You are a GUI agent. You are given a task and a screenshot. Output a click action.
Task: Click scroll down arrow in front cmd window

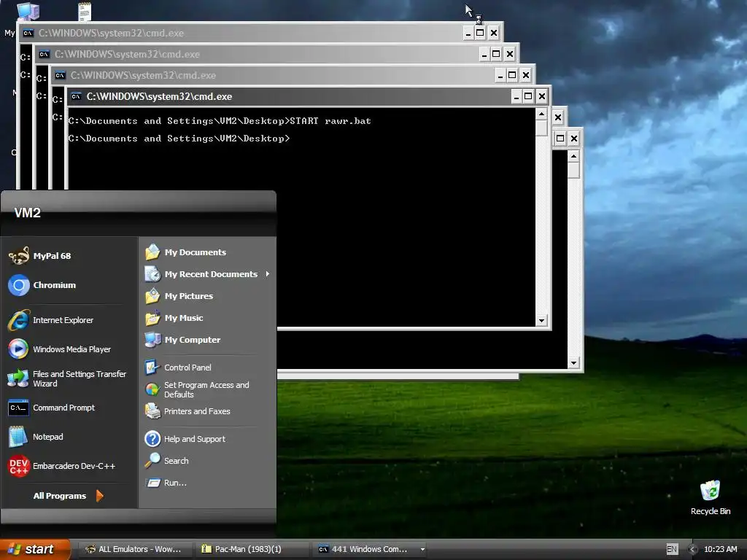(541, 321)
